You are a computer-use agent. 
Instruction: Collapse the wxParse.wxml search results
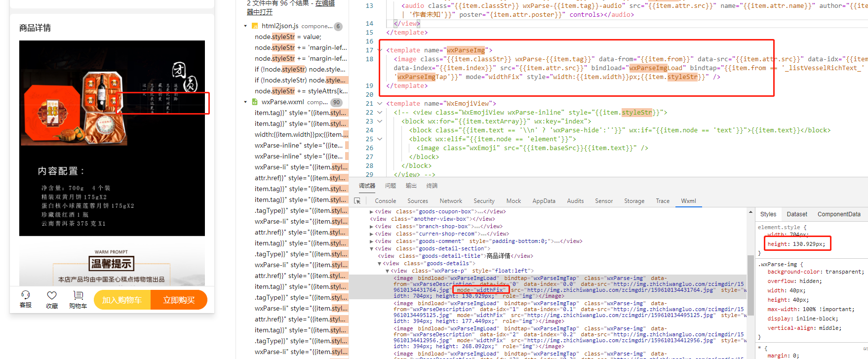(245, 102)
